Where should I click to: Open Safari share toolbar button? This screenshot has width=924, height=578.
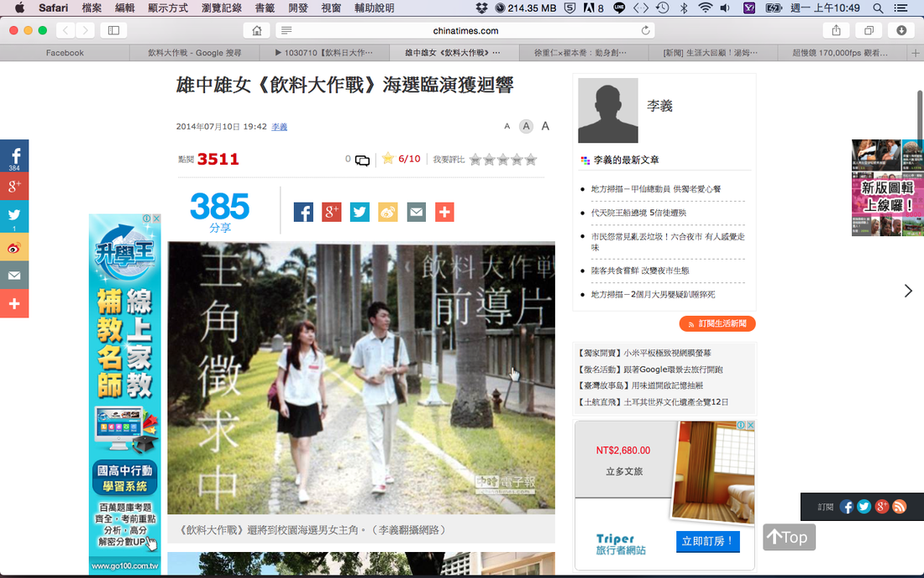836,30
